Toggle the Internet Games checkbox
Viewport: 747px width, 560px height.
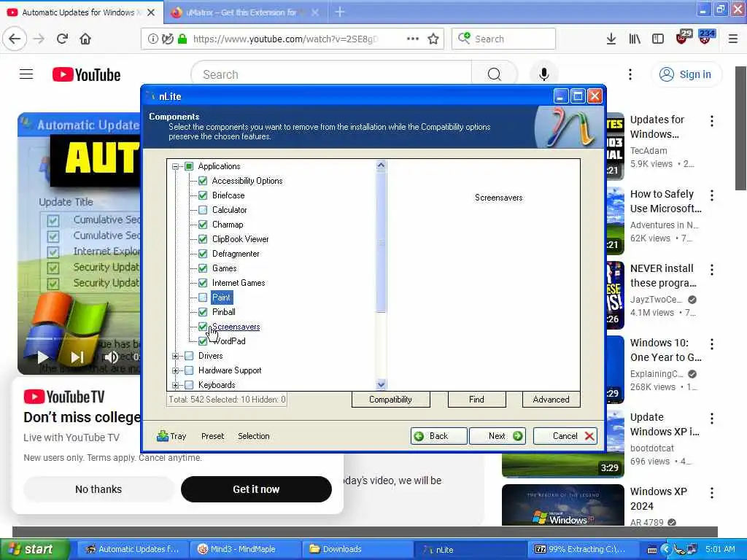[203, 283]
